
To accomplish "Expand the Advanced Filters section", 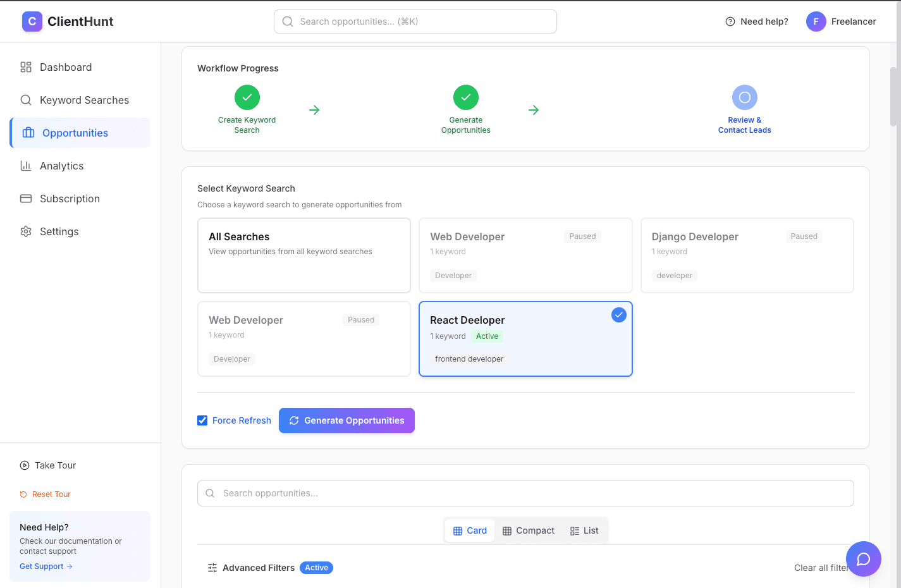I will click(259, 568).
